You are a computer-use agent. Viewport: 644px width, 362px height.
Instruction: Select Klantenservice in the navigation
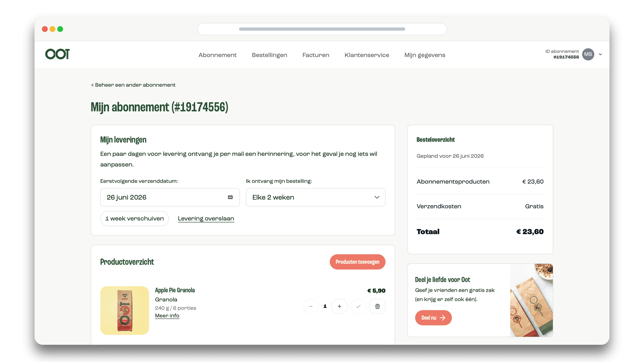(x=367, y=55)
